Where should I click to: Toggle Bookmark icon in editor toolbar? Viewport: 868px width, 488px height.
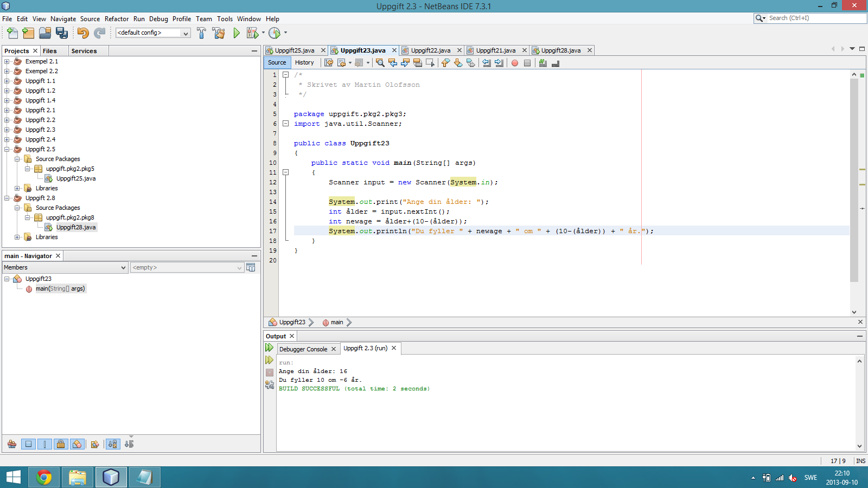click(471, 63)
